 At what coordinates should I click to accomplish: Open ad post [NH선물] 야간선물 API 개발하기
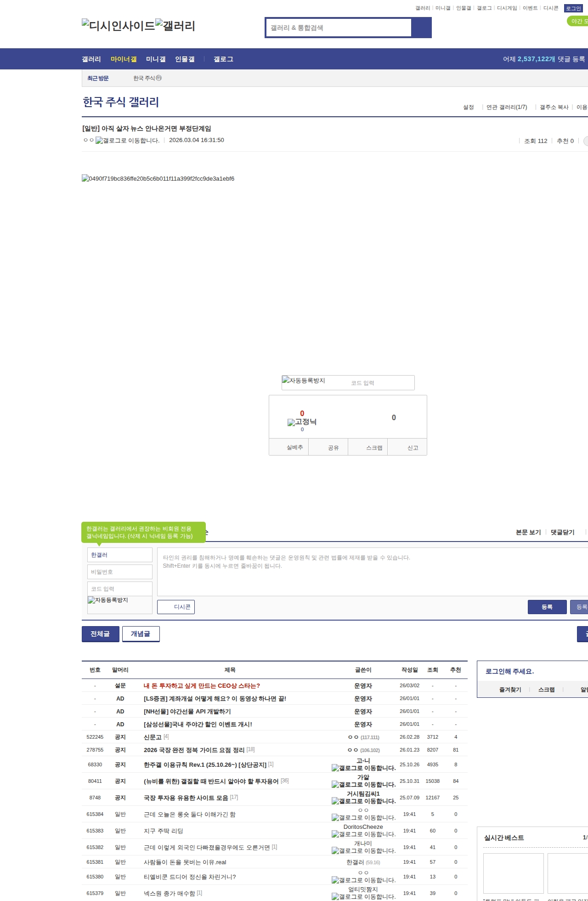click(x=187, y=711)
